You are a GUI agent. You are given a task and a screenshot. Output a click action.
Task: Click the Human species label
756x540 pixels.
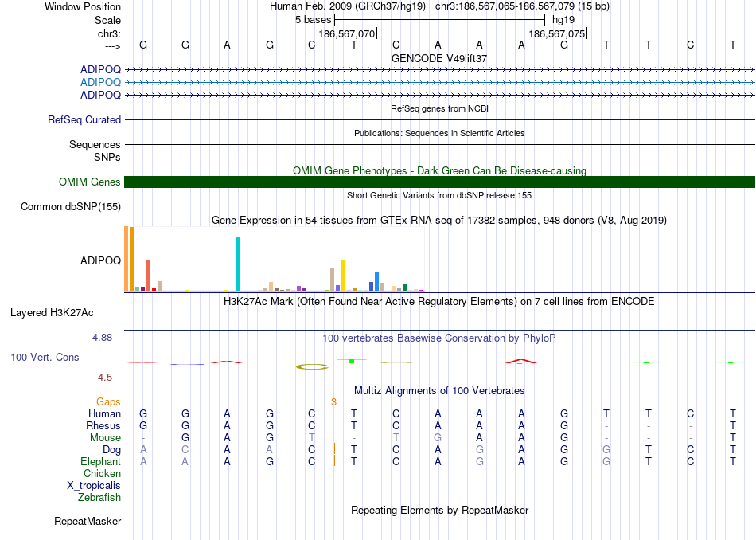(104, 414)
